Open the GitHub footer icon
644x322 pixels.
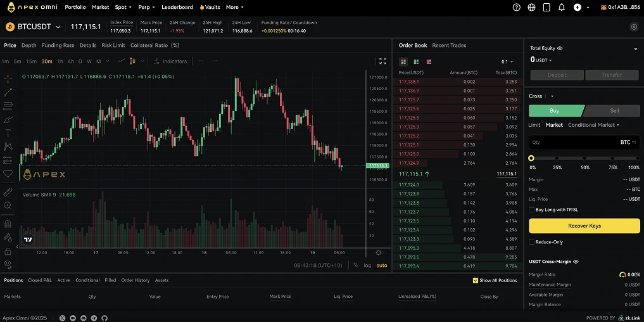click(104, 318)
